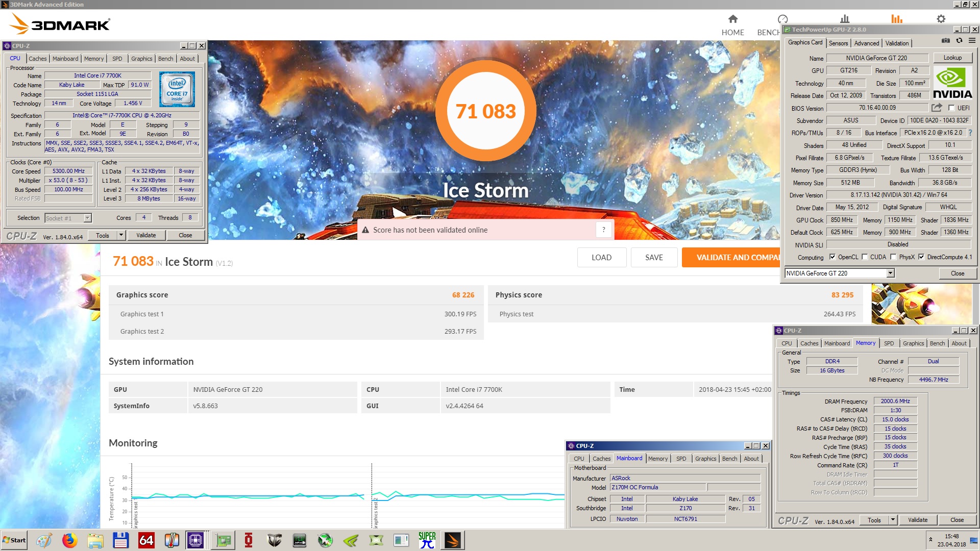Click Graphics test 2 result 293.17 FPS
This screenshot has width=980, height=551.
460,331
